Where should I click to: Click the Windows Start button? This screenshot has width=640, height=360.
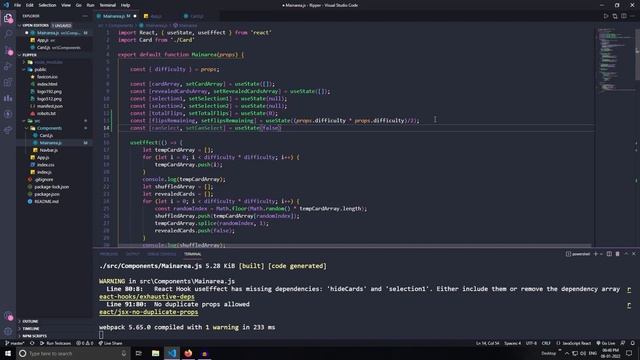click(x=8, y=353)
